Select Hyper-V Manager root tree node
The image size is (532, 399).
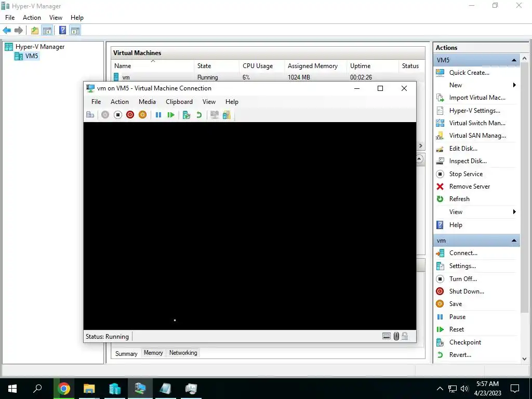pyautogui.click(x=39, y=47)
